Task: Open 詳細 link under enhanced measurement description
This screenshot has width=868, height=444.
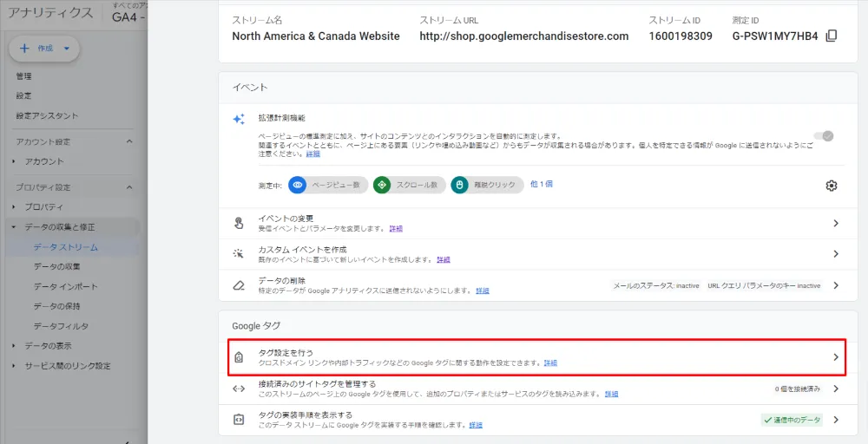Action: click(313, 154)
